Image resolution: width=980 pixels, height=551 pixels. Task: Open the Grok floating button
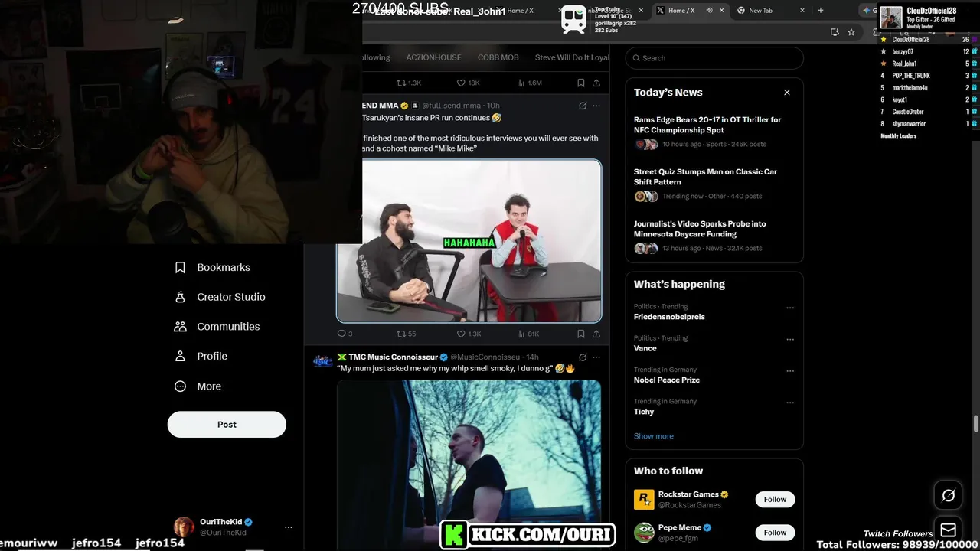pyautogui.click(x=948, y=496)
